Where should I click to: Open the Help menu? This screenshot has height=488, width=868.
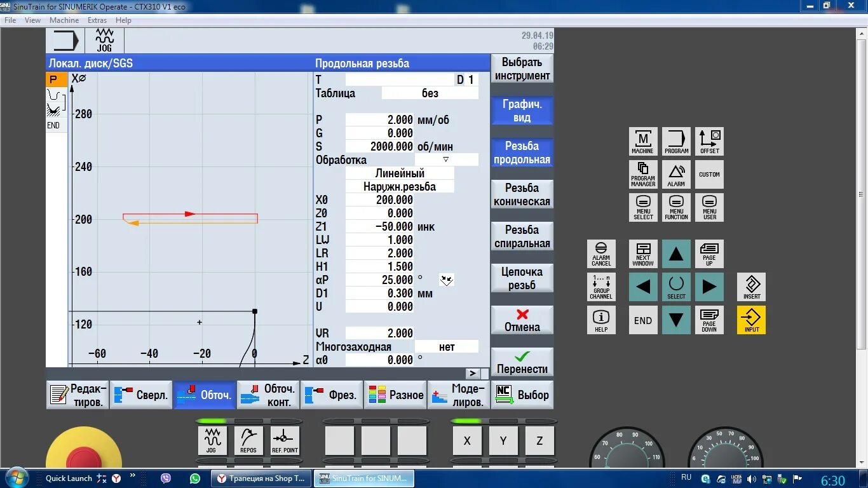pos(123,20)
